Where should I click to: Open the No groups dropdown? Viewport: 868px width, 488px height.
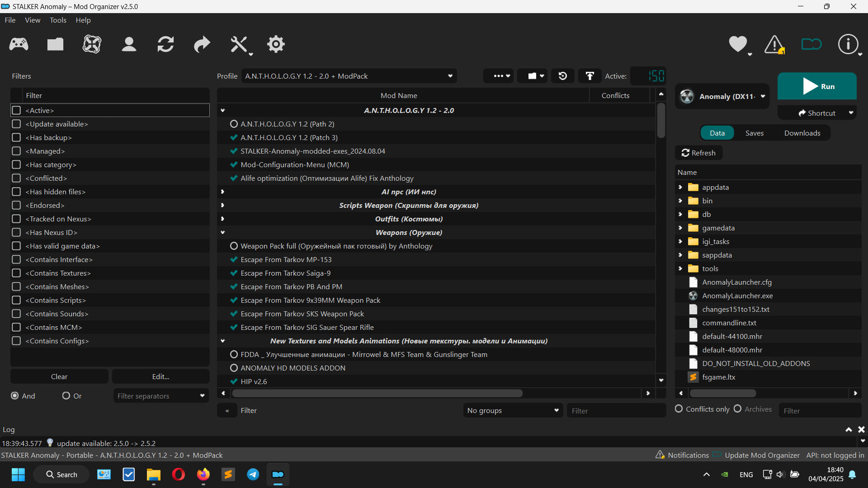tap(513, 410)
